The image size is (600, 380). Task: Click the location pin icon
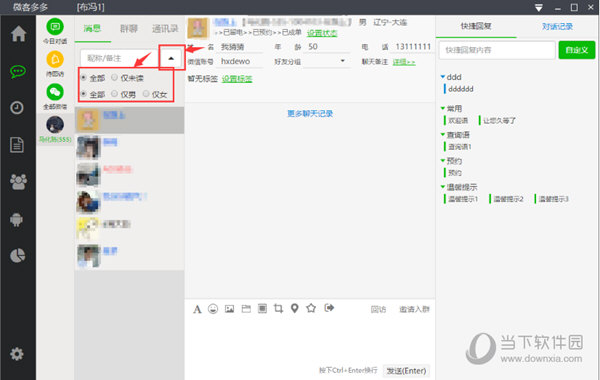coord(295,308)
